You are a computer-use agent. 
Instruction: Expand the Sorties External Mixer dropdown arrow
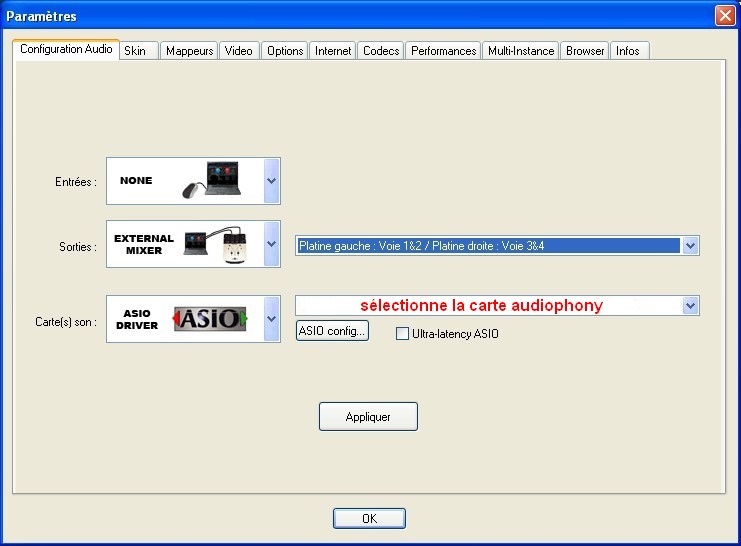point(271,244)
